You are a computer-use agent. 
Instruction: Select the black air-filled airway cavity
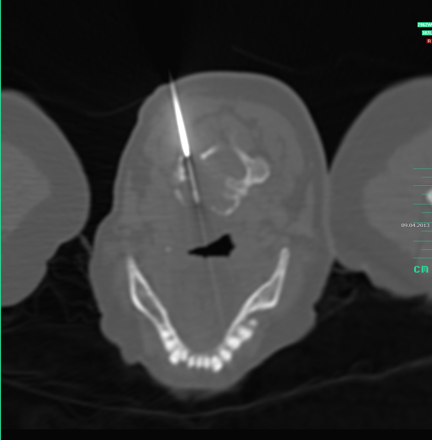pos(212,247)
